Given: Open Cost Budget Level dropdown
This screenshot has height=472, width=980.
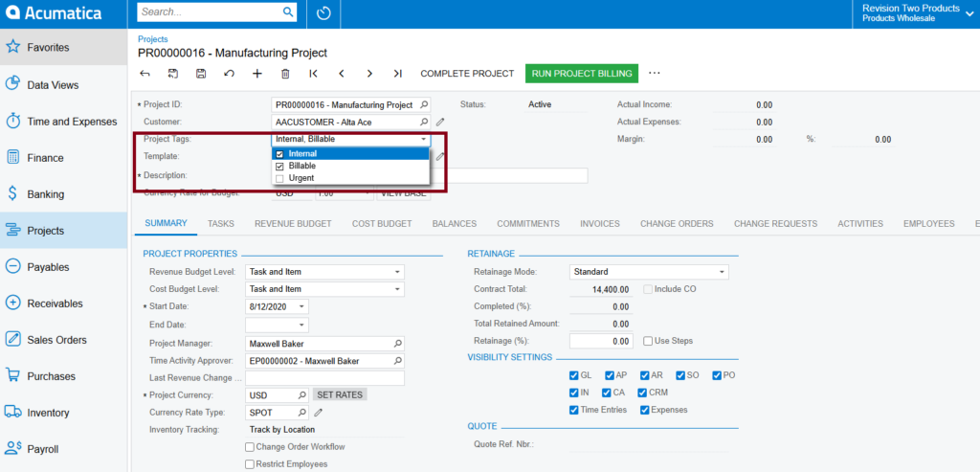Looking at the screenshot, I should click(x=397, y=289).
